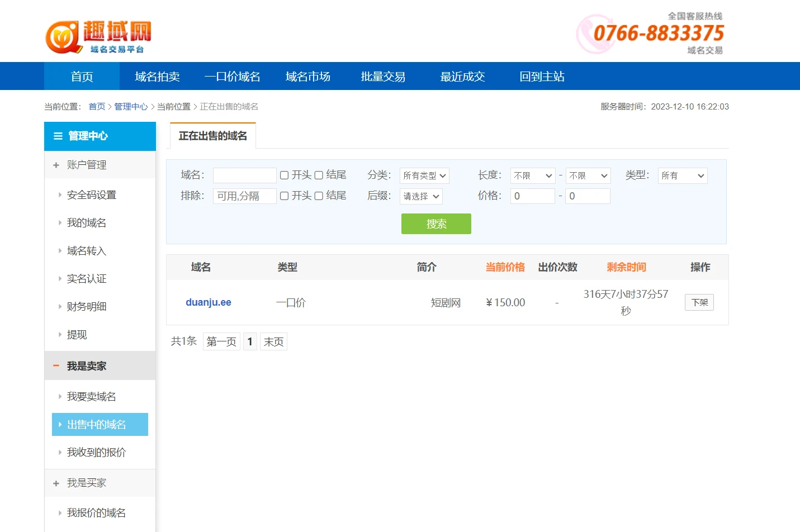Expand 我是买家 using its plus icon
Screen dimensions: 800x532
point(56,483)
